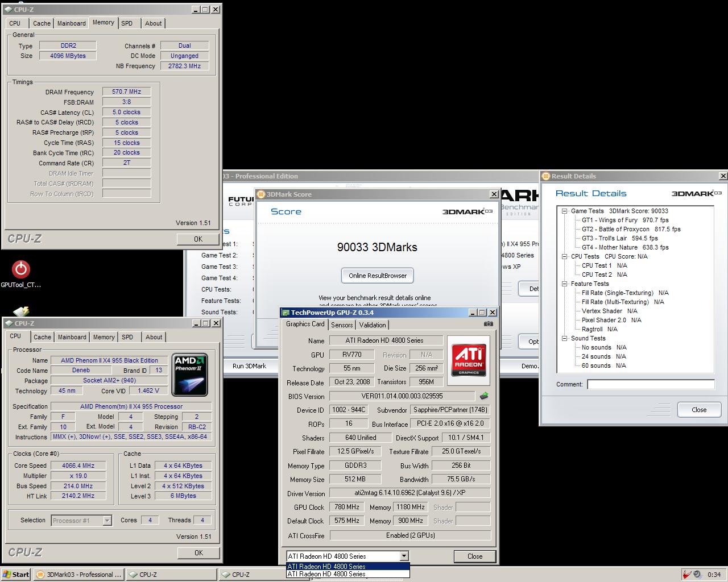Image resolution: width=728 pixels, height=582 pixels.
Task: Click Close button in Result Details
Action: [699, 410]
